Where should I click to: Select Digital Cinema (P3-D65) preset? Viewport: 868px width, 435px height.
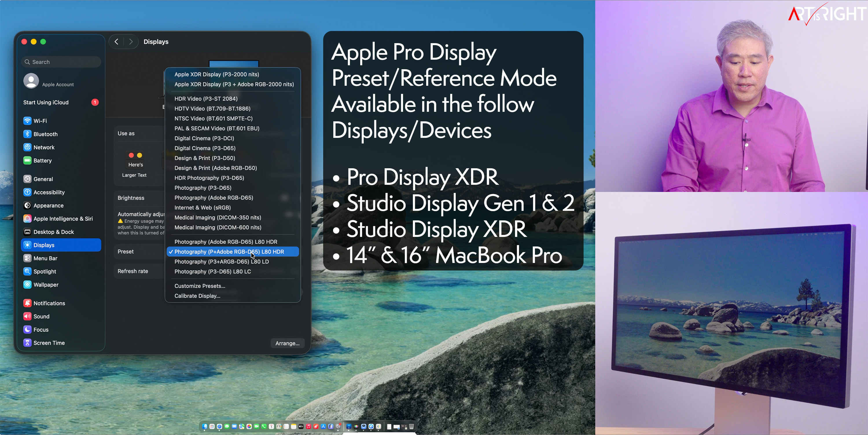click(233, 148)
